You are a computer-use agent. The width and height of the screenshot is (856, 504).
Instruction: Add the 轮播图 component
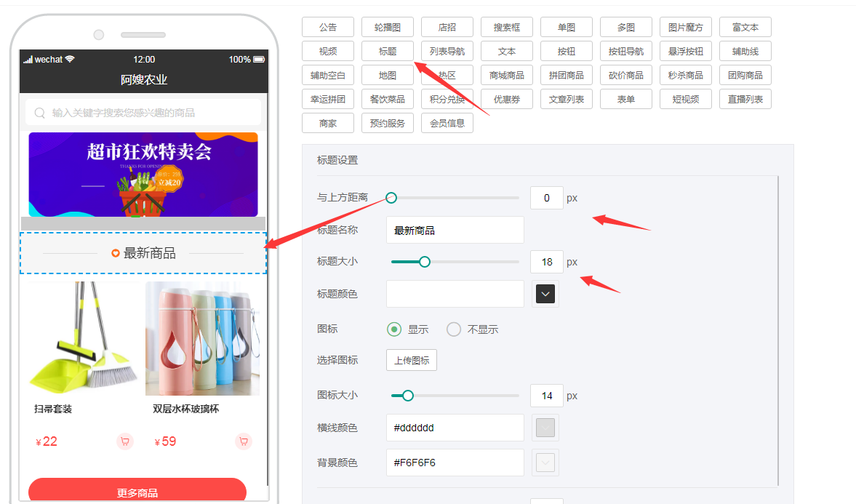pos(388,28)
